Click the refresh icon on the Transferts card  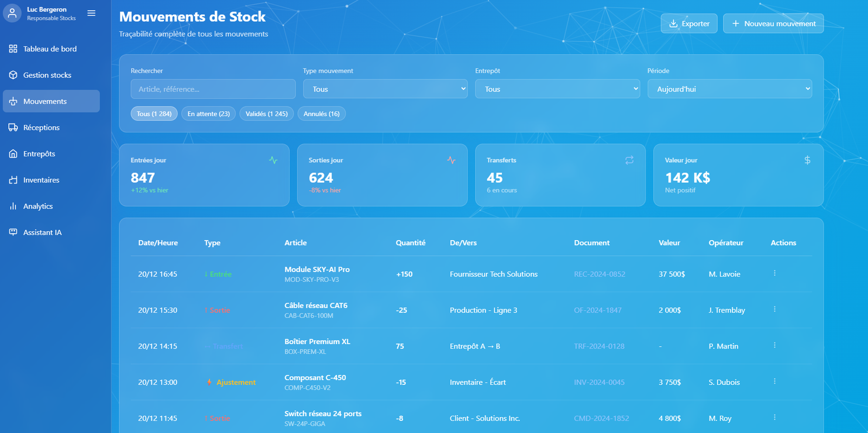click(629, 160)
